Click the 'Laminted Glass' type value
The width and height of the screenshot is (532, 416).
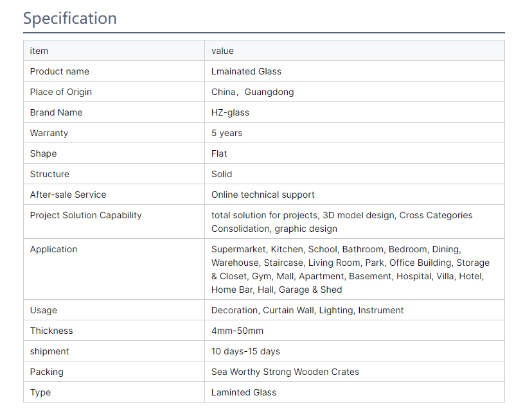click(244, 393)
